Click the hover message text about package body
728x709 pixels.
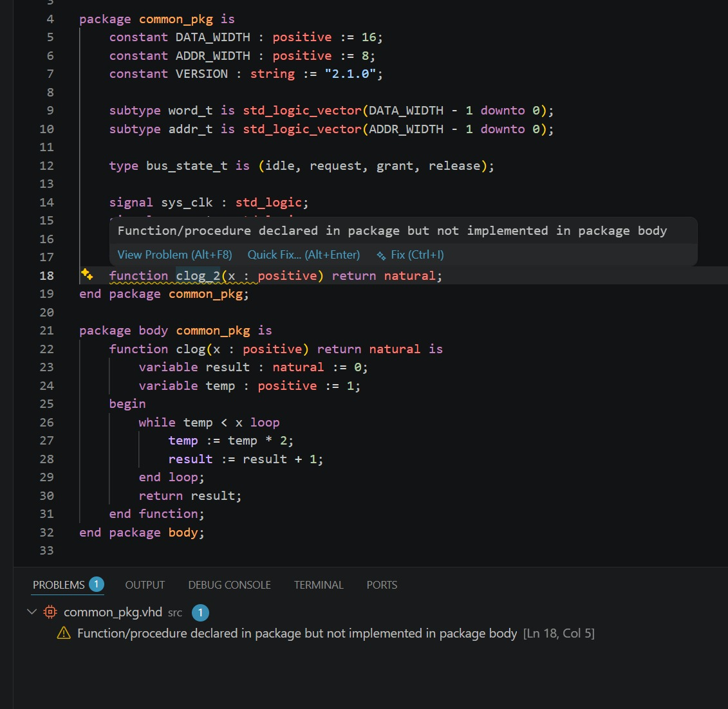392,230
